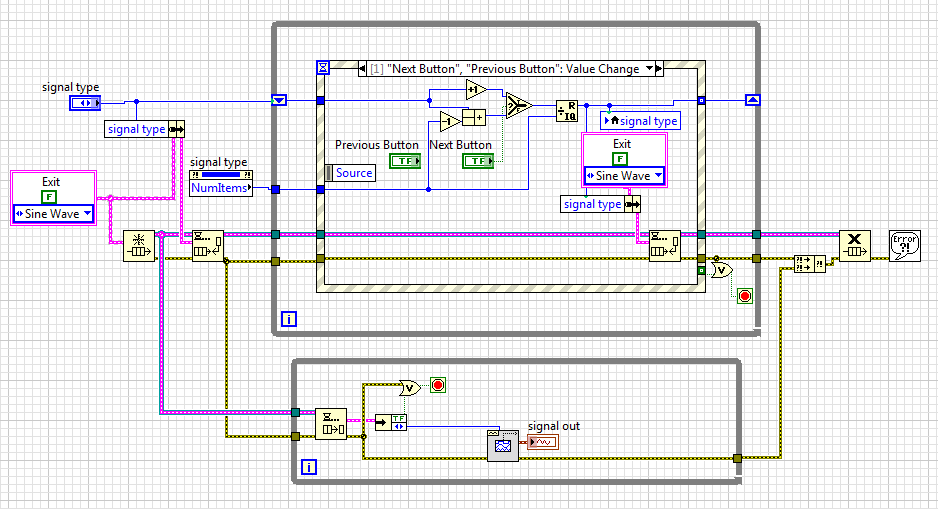Click the "Next Button" label text
The width and height of the screenshot is (938, 509).
point(460,145)
